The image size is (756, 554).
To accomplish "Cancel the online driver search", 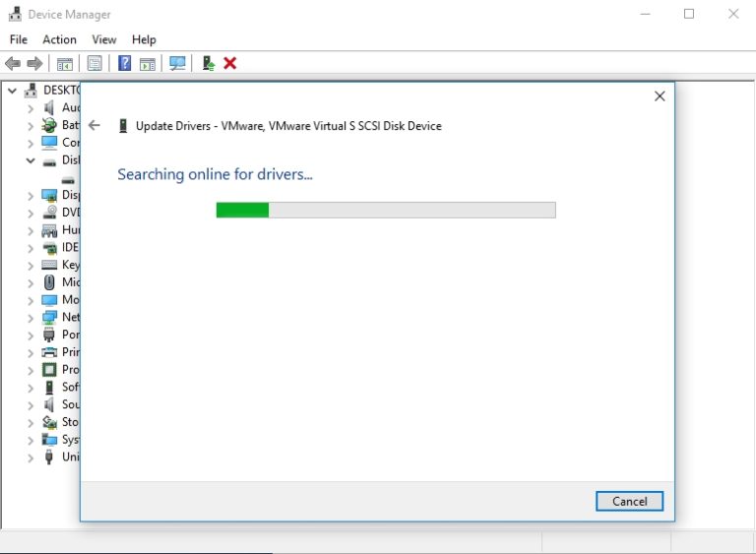I will 629,502.
